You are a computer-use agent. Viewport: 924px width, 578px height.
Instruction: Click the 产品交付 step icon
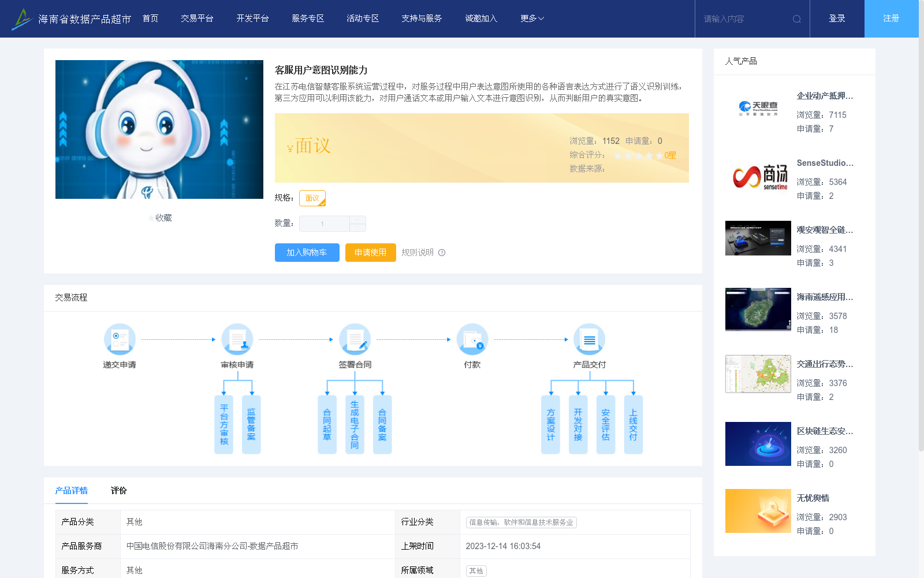click(590, 339)
